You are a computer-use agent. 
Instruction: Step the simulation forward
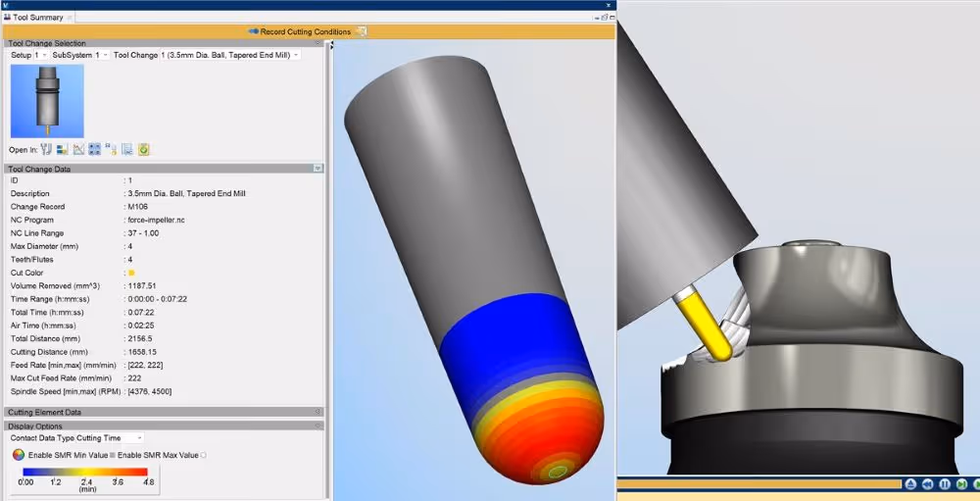pos(962,483)
